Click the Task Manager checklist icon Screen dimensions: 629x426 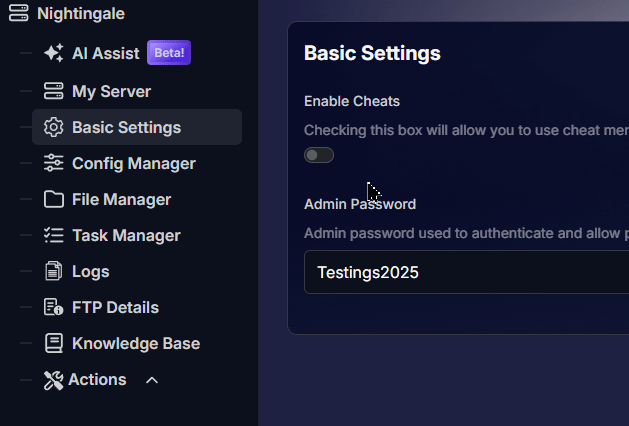coord(54,236)
